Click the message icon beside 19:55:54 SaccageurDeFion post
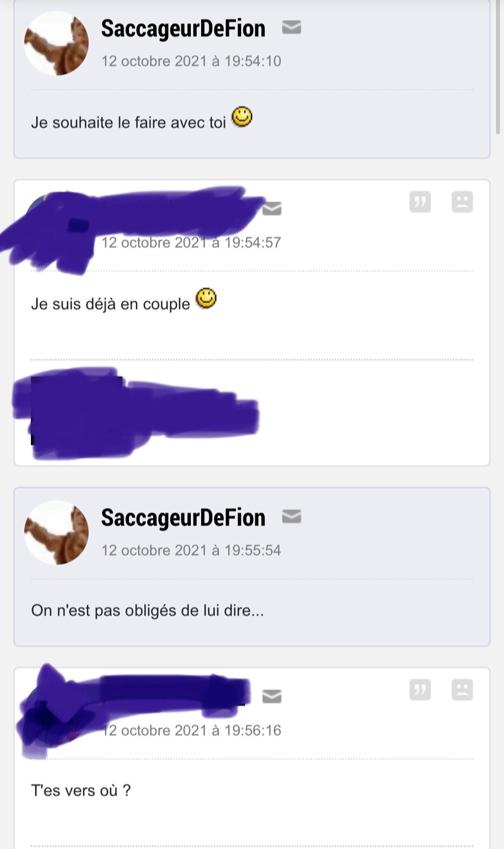504x849 pixels. (x=291, y=517)
